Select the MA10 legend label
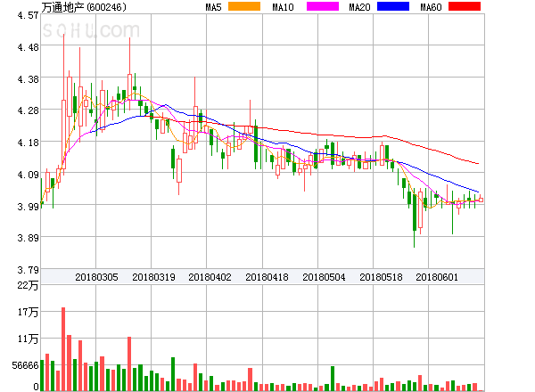This screenshot has height=392, width=535. pyautogui.click(x=283, y=7)
